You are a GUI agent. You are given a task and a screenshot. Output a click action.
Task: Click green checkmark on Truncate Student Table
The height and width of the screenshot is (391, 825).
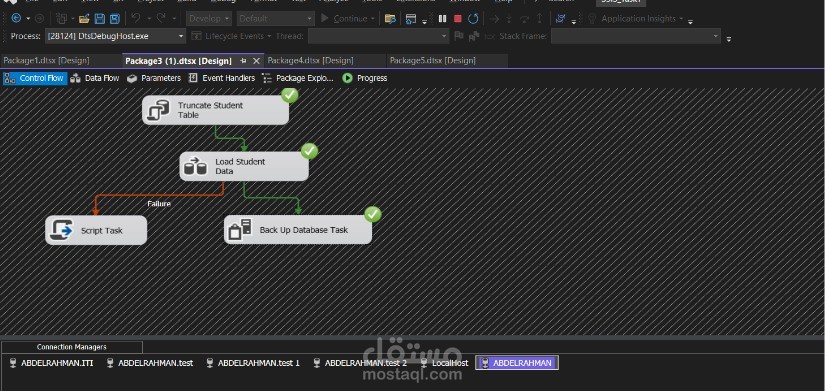click(289, 95)
